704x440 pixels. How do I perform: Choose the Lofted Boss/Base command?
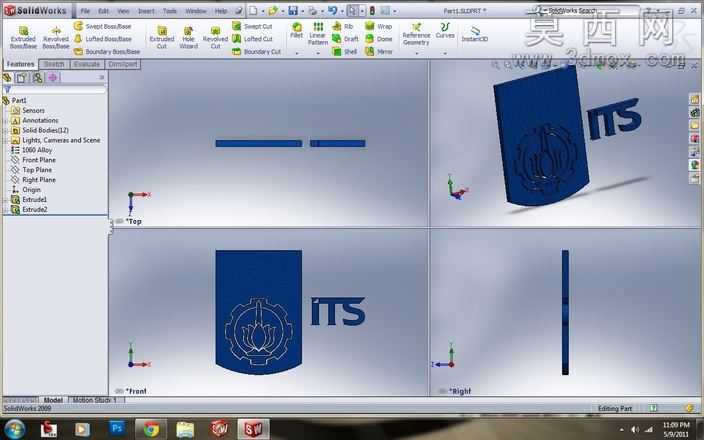click(103, 39)
